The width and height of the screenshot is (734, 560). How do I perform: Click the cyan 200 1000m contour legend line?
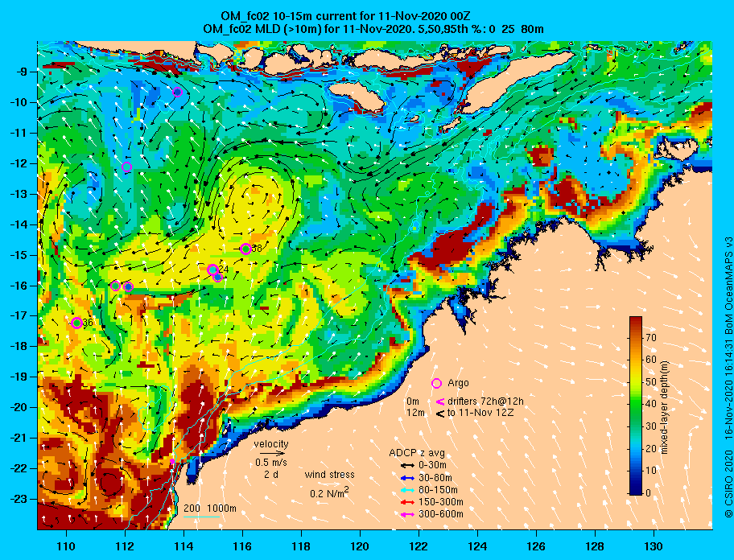point(201,517)
